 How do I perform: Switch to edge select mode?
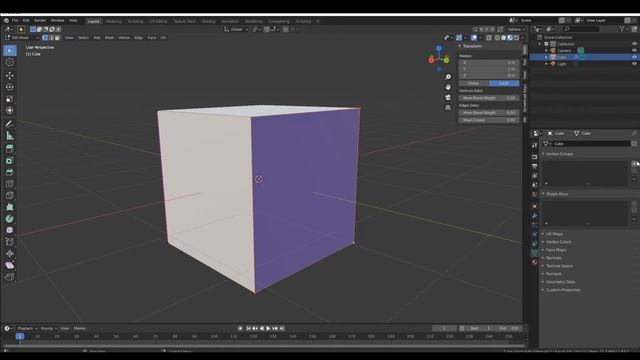[x=51, y=38]
